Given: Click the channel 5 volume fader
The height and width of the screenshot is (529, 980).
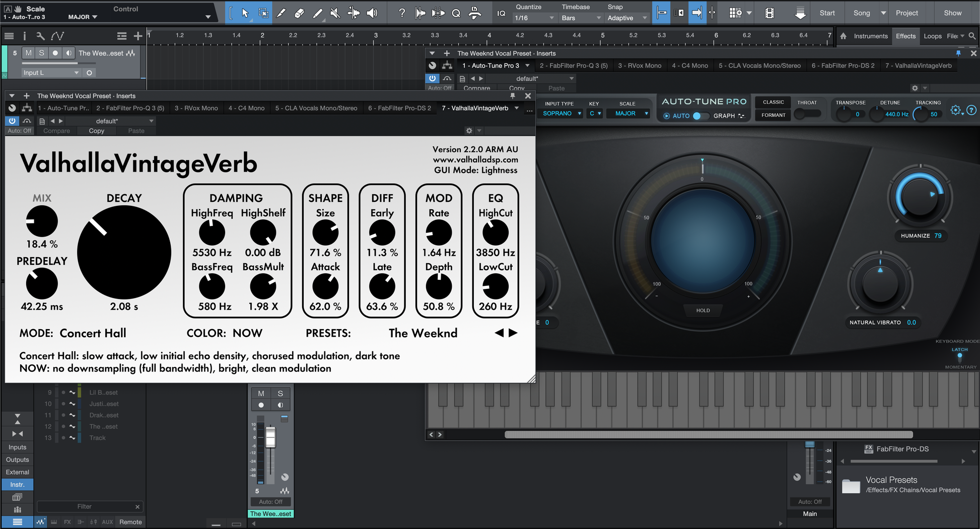Looking at the screenshot, I should [270, 436].
